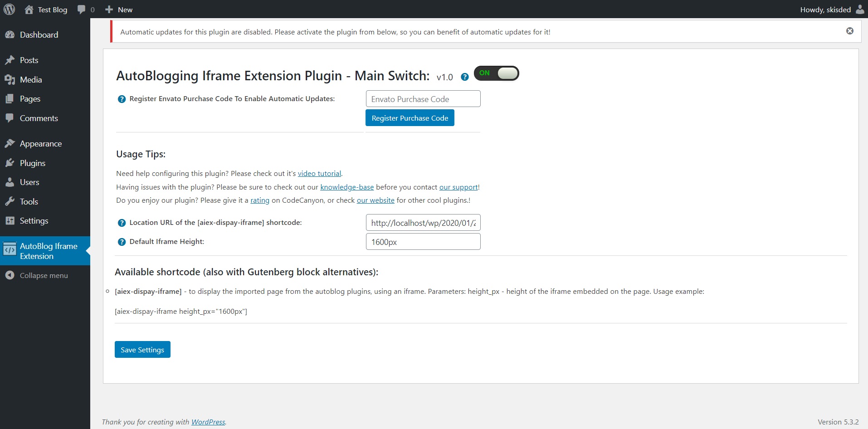Click the Dashboard gauge icon
This screenshot has width=868, height=429.
[x=10, y=35]
